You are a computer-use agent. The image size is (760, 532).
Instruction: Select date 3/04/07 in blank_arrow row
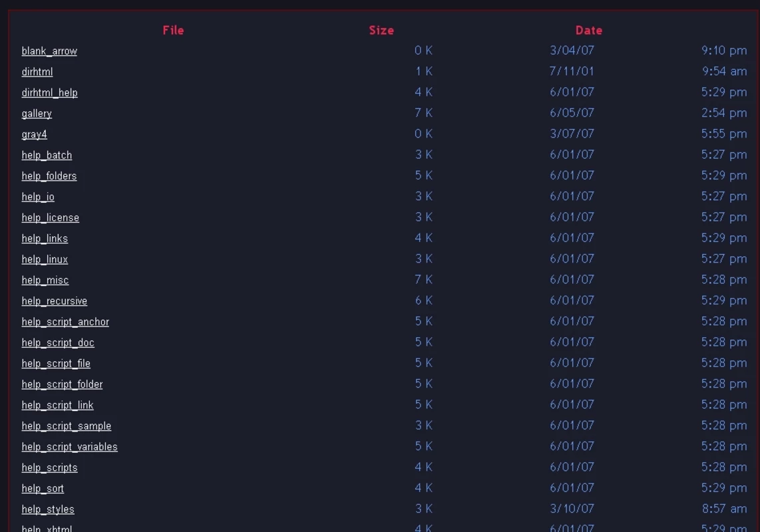coord(572,51)
